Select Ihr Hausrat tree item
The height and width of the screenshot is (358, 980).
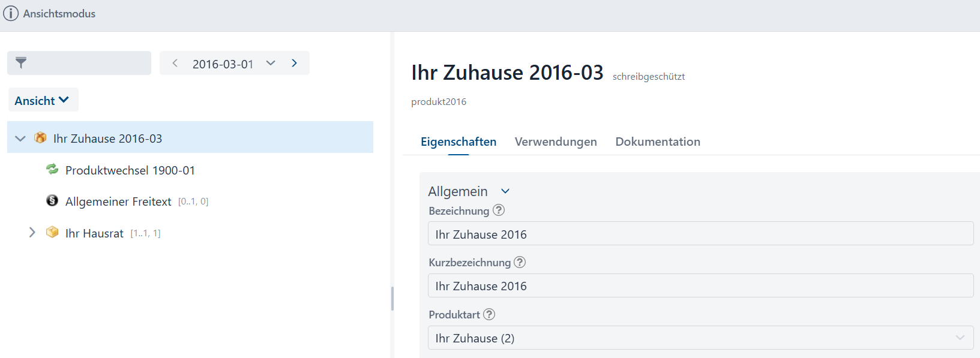coord(94,233)
